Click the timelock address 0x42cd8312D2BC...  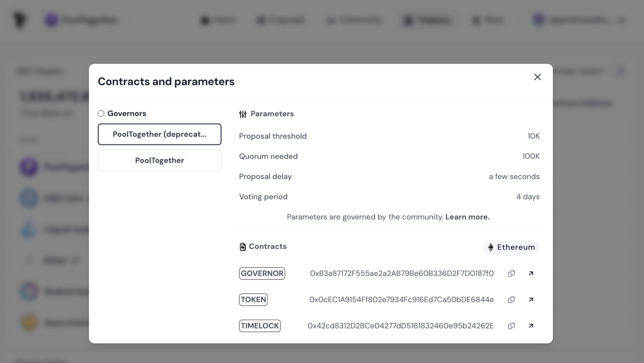coord(401,326)
